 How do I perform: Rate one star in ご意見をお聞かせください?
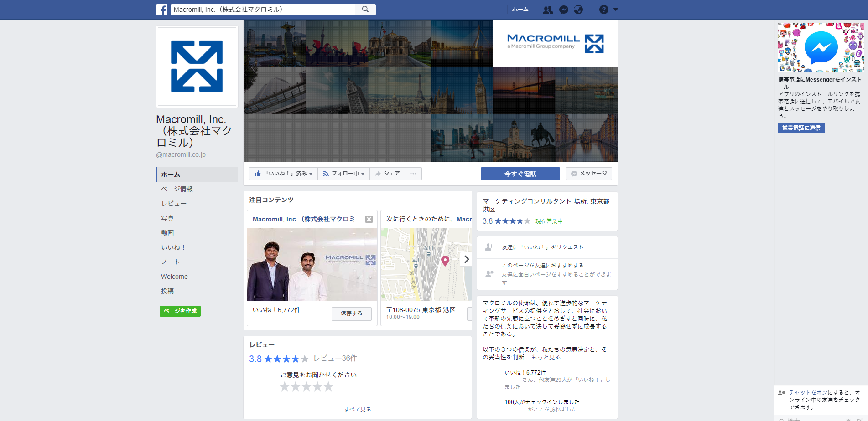tap(285, 387)
